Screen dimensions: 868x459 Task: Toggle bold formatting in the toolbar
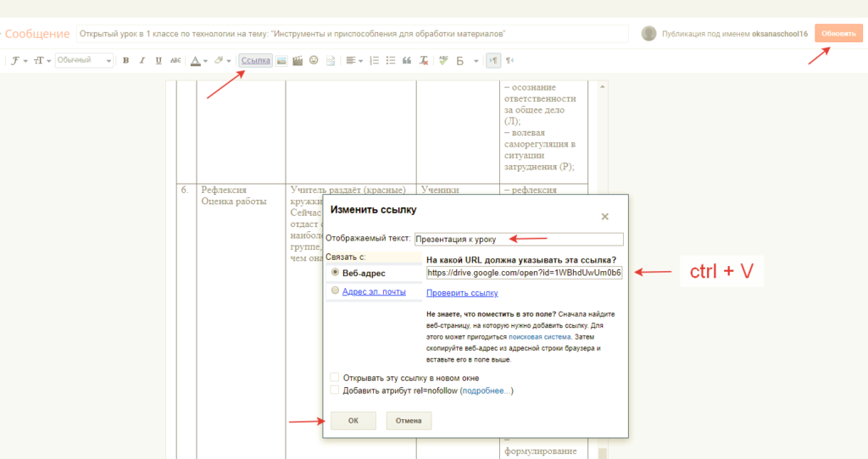pyautogui.click(x=125, y=60)
